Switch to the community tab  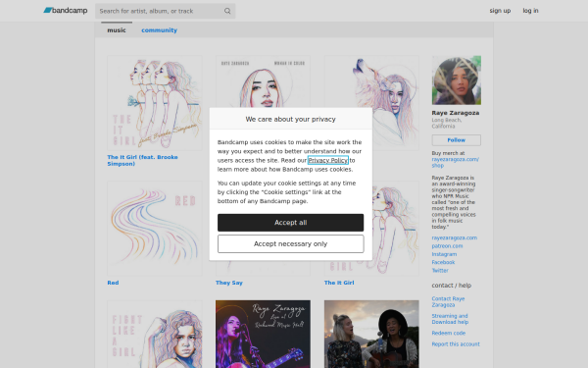coord(159,30)
